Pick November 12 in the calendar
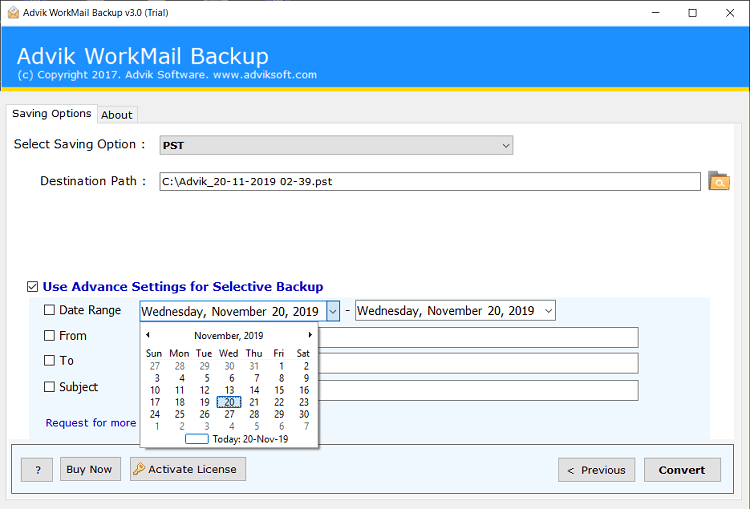The image size is (750, 509). (x=204, y=390)
